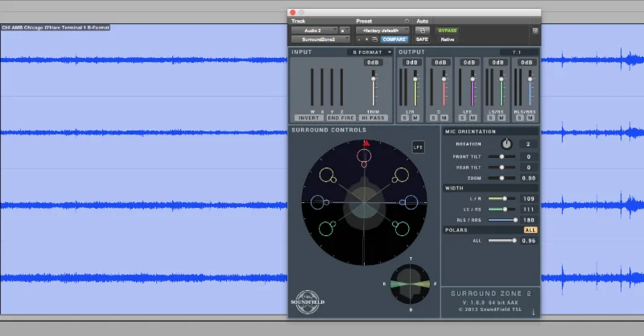Solo the LFE output channel

tap(462, 118)
